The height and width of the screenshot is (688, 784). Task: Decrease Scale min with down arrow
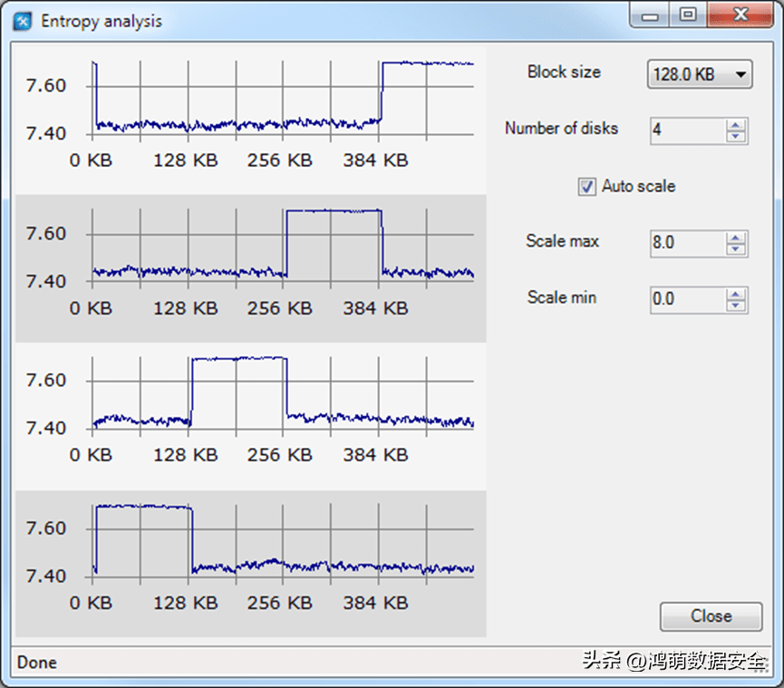[x=736, y=305]
